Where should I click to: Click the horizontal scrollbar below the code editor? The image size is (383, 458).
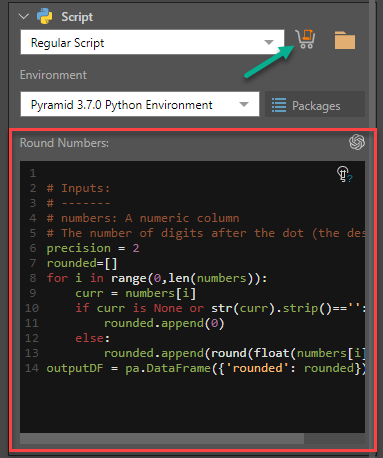click(x=162, y=438)
